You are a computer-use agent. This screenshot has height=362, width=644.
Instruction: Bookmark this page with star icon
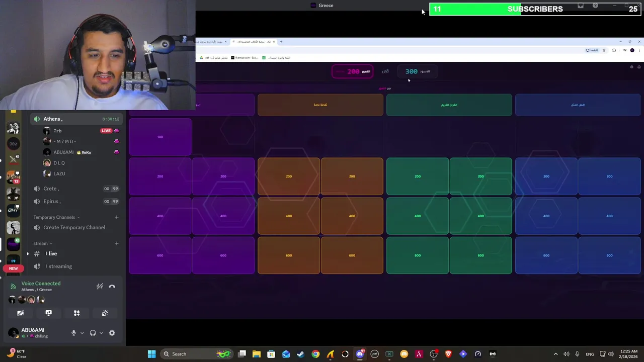pyautogui.click(x=604, y=50)
